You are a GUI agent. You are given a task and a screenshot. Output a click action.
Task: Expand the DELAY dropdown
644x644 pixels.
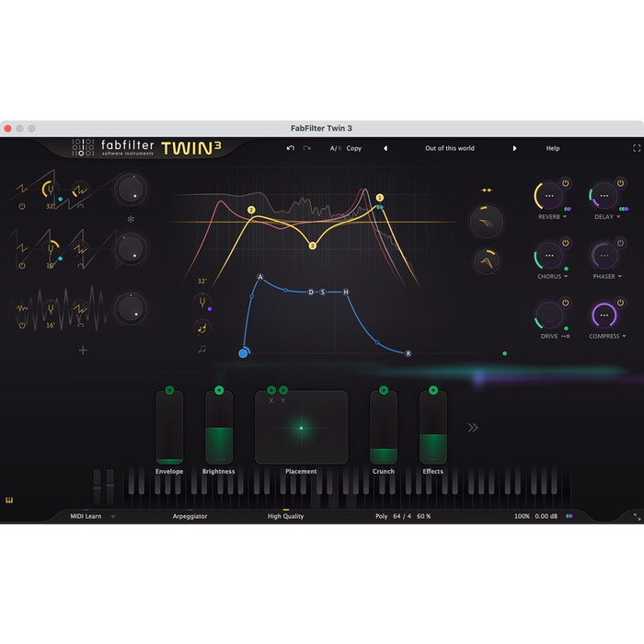[618, 216]
